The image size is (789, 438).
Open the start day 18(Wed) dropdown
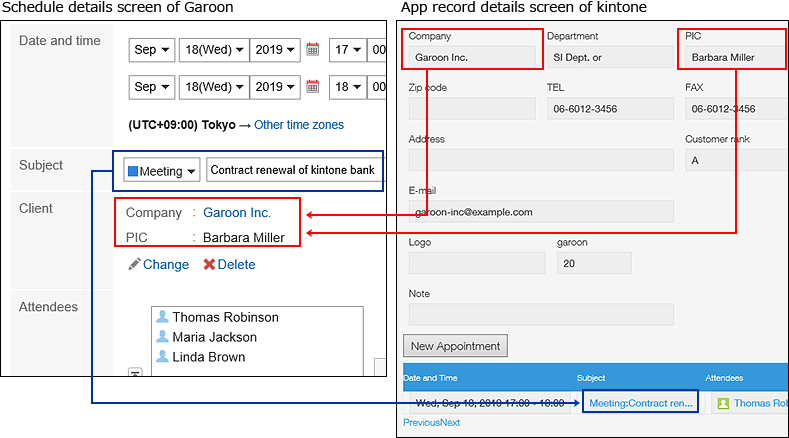[x=214, y=50]
